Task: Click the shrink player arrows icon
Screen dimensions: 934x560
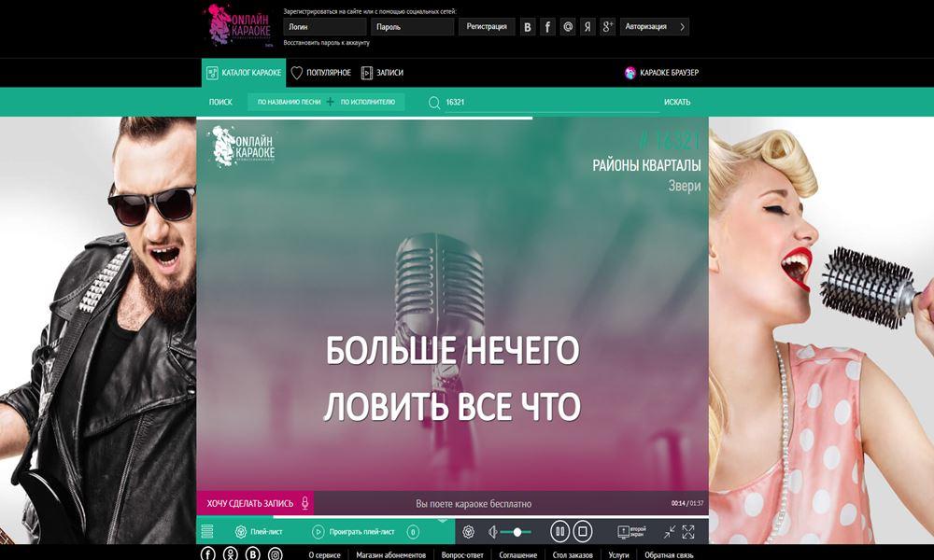Action: tap(669, 532)
